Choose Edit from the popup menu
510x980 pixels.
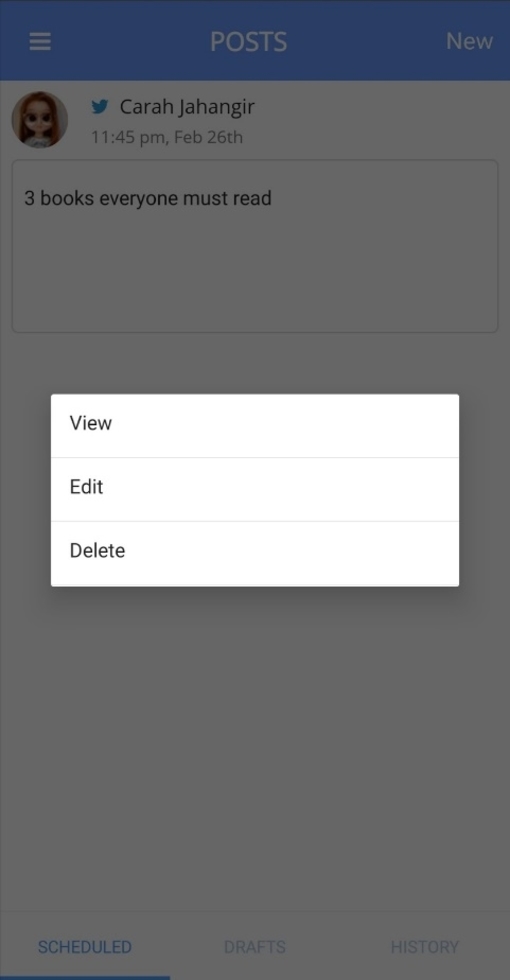(x=255, y=489)
